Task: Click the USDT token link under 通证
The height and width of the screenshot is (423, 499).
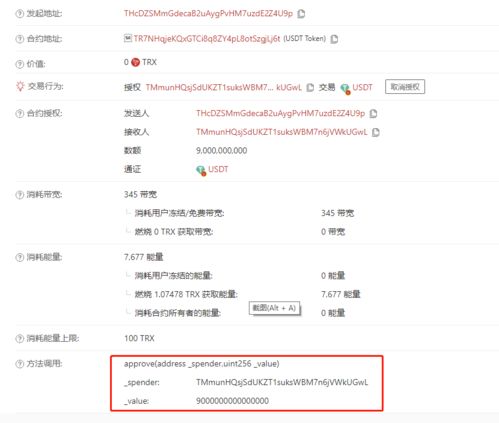Action: tap(218, 169)
